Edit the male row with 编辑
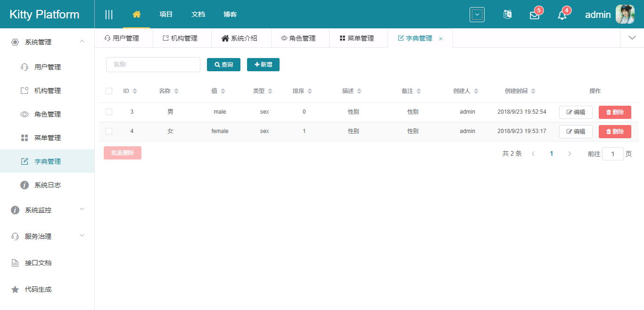The image size is (644, 310). point(576,112)
